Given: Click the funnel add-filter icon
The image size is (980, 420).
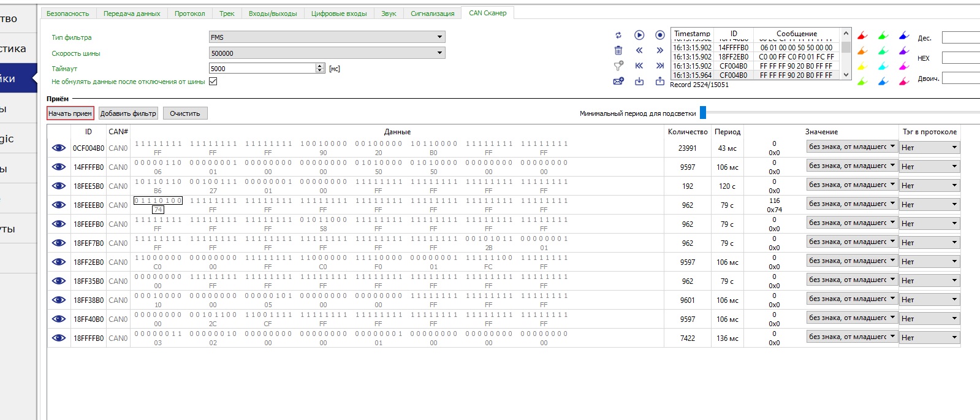Looking at the screenshot, I should click(x=618, y=66).
